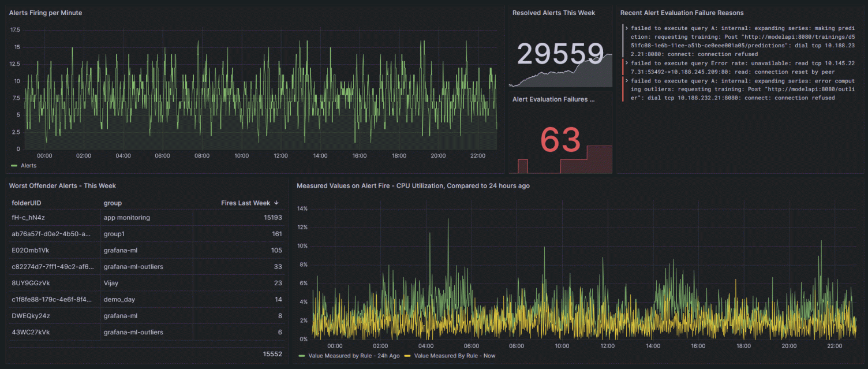Expand the connection reset by peer log entry

[627, 64]
